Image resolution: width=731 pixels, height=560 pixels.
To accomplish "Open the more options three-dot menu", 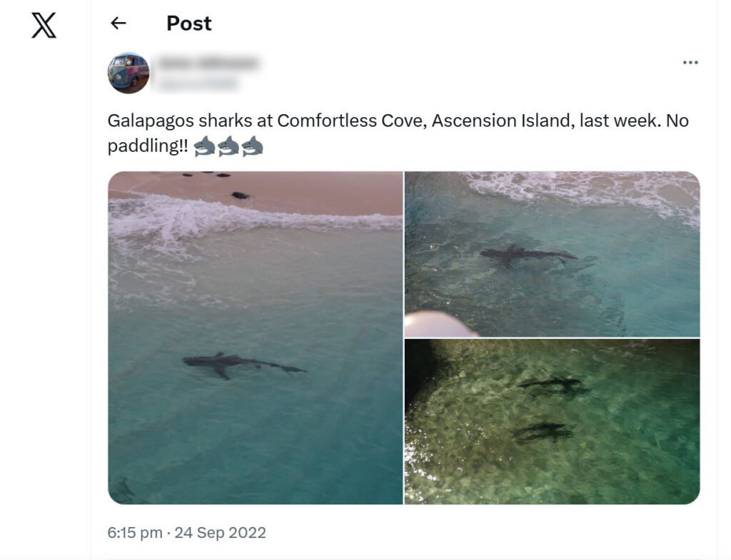I will pyautogui.click(x=690, y=63).
